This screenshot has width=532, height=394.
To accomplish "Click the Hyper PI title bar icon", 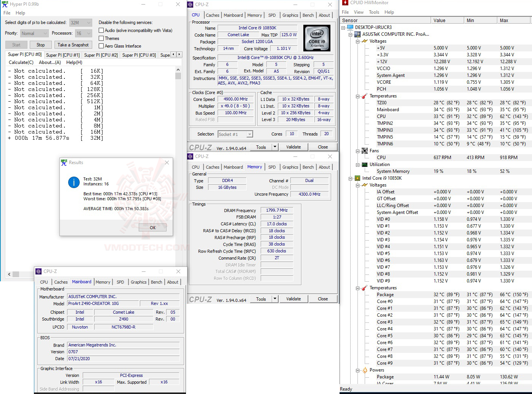I will click(x=5, y=4).
